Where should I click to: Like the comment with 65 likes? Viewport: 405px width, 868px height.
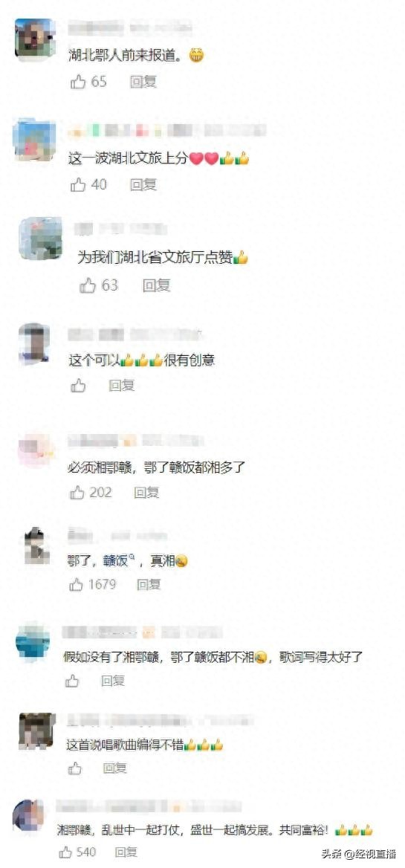pyautogui.click(x=78, y=82)
